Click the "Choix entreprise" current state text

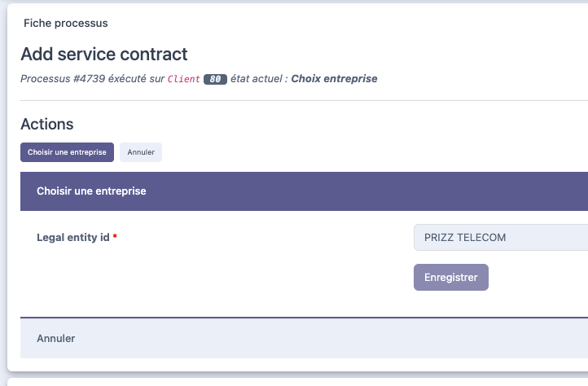334,79
